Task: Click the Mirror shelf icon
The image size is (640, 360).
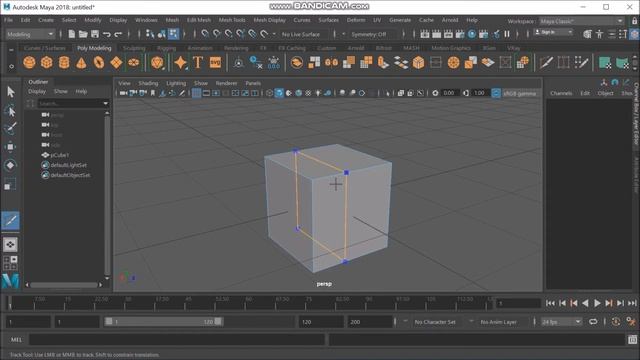Action: (331, 62)
